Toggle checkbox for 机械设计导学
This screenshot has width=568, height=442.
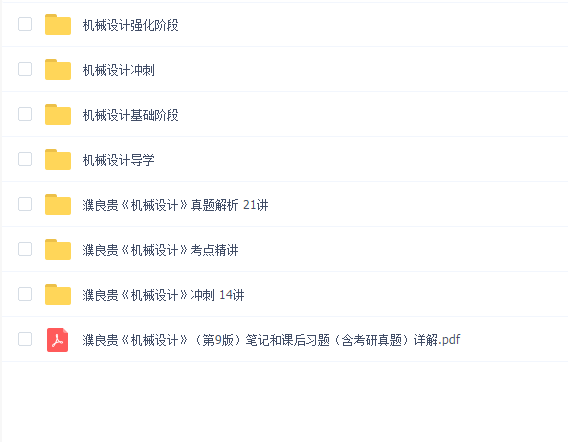(25, 159)
